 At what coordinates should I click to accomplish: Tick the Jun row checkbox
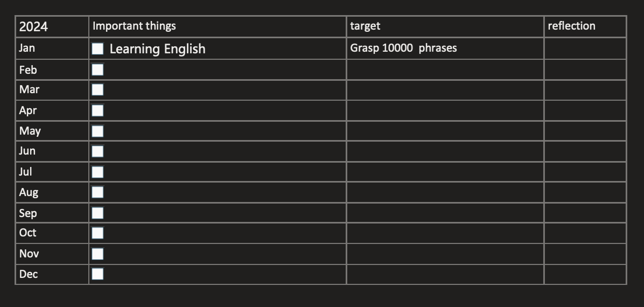97,151
